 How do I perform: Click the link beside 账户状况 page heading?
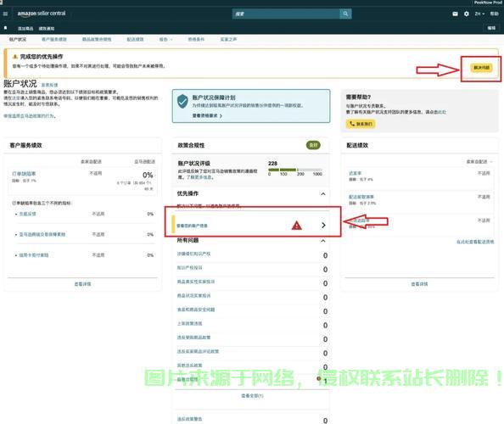49,85
